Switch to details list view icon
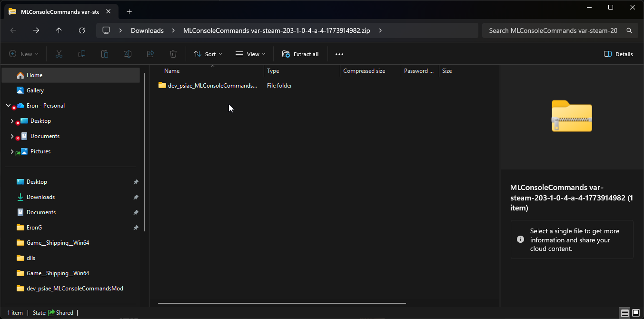Viewport: 644px width, 319px height. pos(625,313)
